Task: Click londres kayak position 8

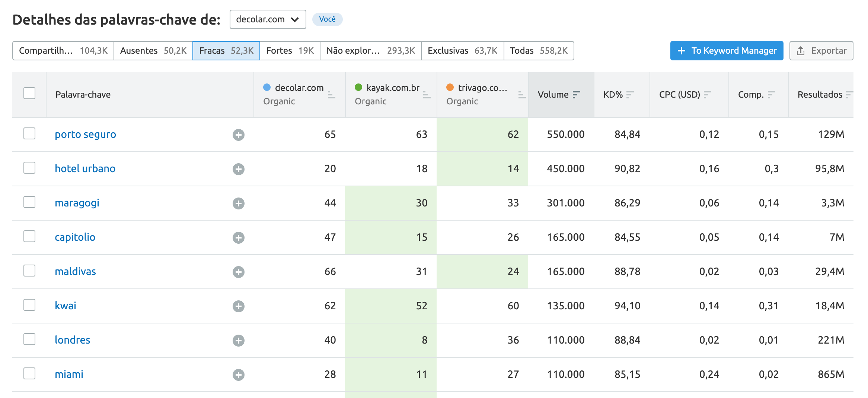Action: tap(425, 340)
